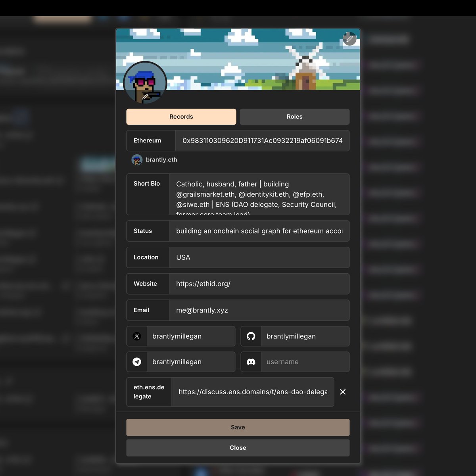Edit the eth.ens.delegate URL field
The image size is (476, 476).
pos(253,392)
